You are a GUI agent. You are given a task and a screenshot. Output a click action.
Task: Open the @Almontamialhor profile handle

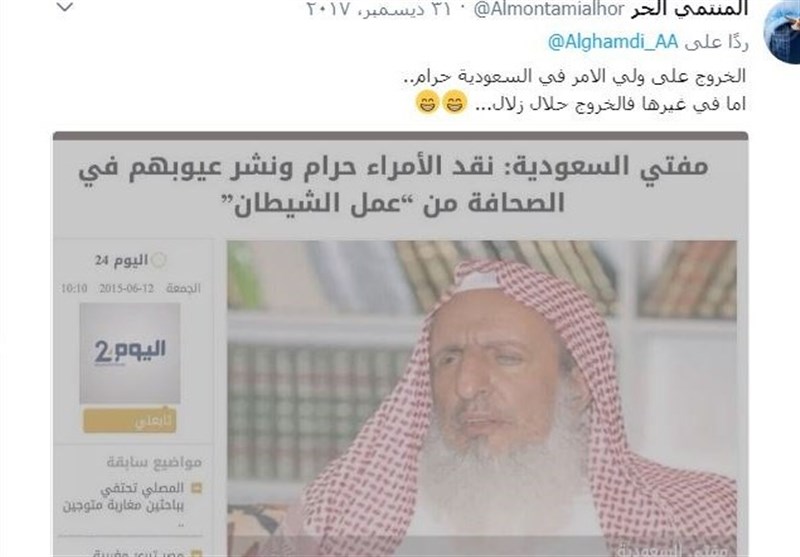[549, 9]
